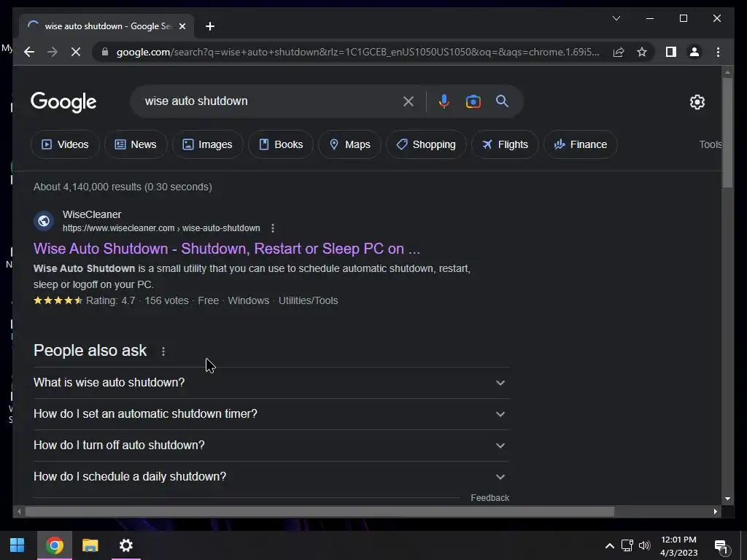
Task: Open Google quick settings gear
Action: pos(697,101)
